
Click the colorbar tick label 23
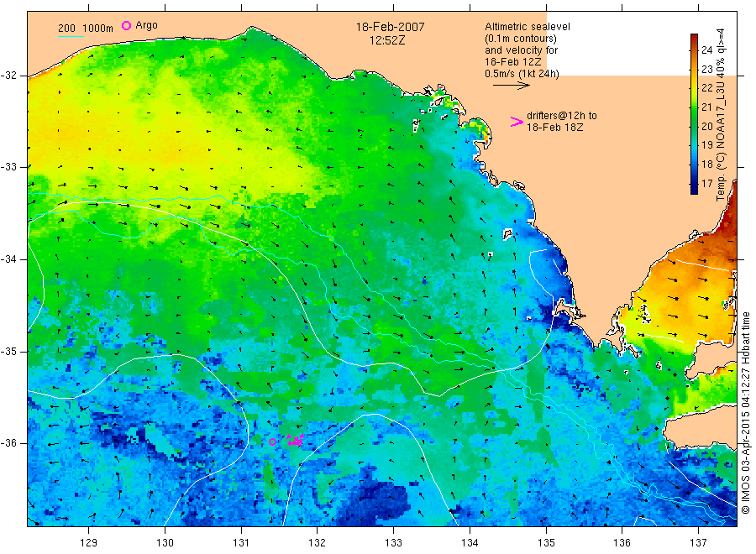(x=706, y=69)
